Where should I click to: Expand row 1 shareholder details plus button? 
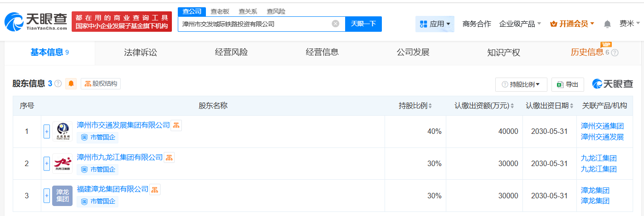47,132
